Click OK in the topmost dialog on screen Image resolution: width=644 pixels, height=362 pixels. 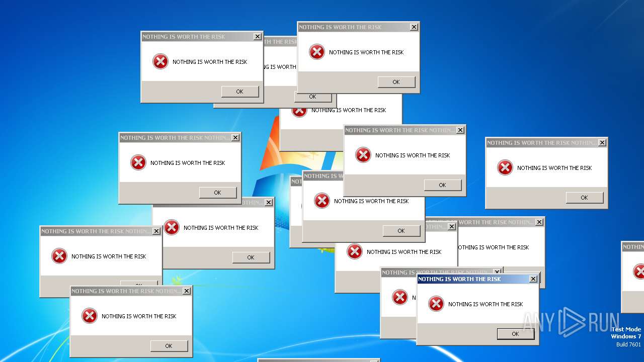coord(396,82)
